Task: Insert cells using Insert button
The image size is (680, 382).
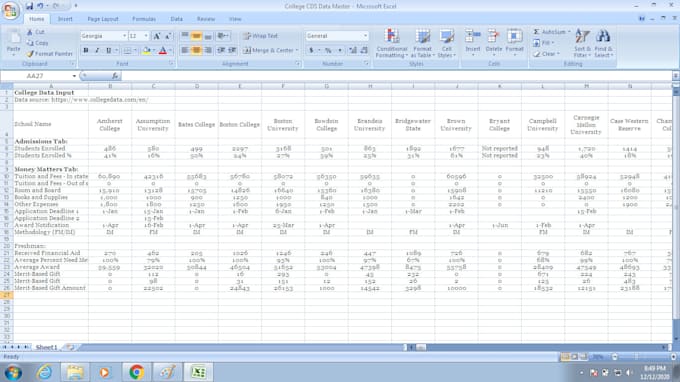Action: coord(473,43)
